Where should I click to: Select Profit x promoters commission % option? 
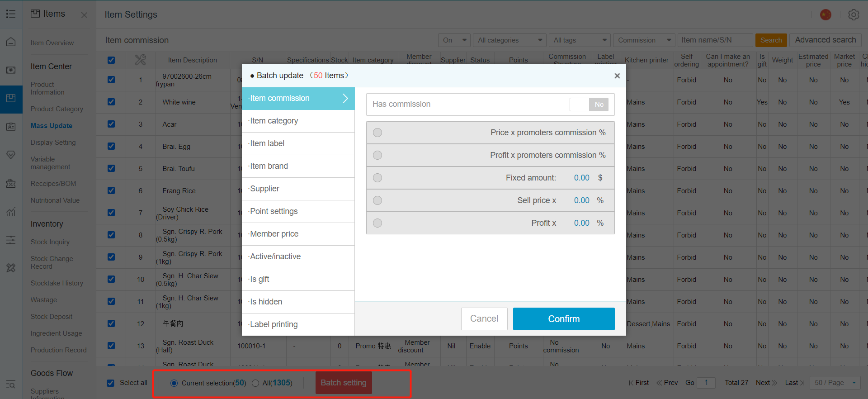tap(377, 155)
